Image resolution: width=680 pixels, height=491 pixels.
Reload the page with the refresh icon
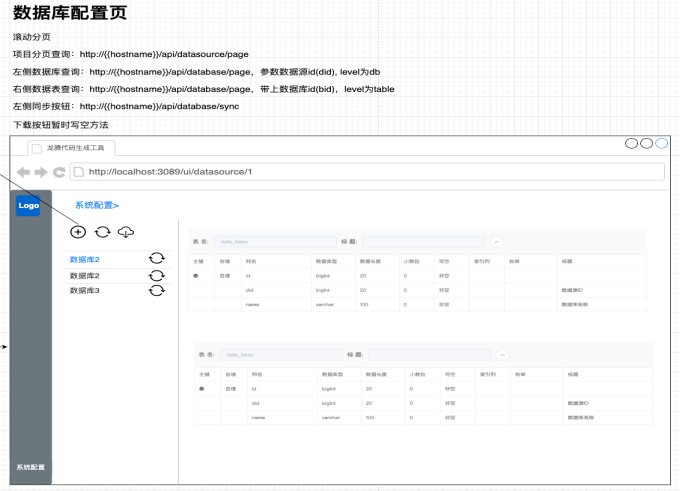point(59,172)
